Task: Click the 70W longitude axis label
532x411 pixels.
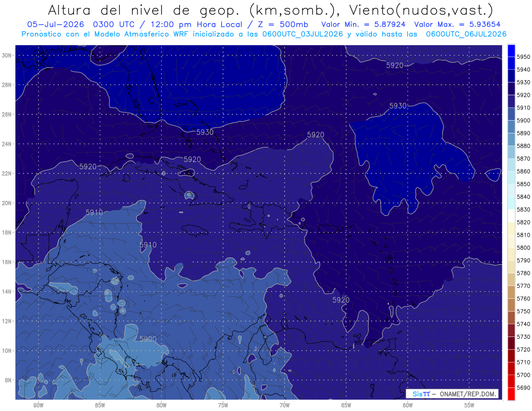Action: (285, 405)
